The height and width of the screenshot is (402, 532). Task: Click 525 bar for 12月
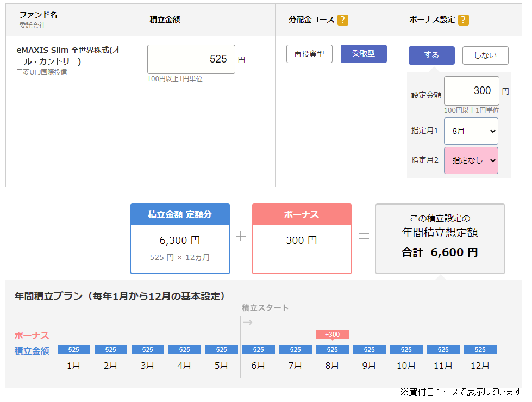coord(480,350)
